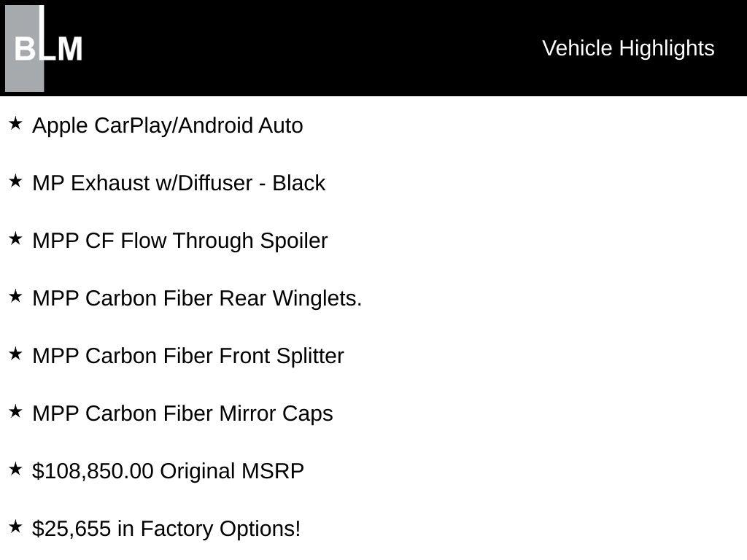Select the MPP Carbon Fiber Front Splitter text
This screenshot has height=560, width=747.
(x=188, y=356)
